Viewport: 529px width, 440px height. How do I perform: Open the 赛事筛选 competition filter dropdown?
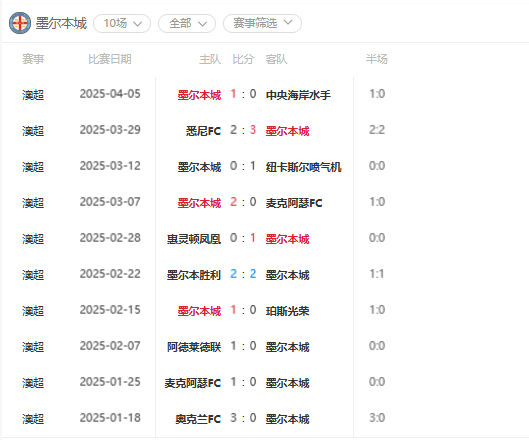coord(262,23)
